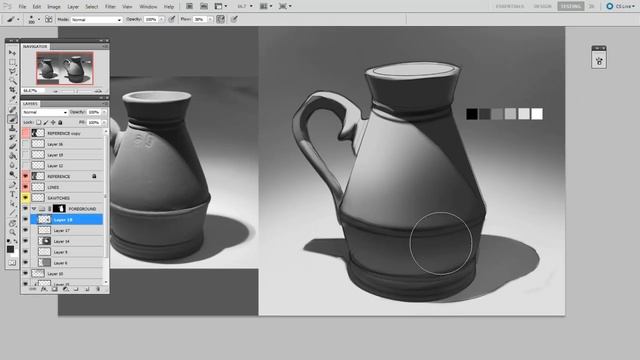
Task: Click the black swatch on the canvas
Action: tap(472, 114)
